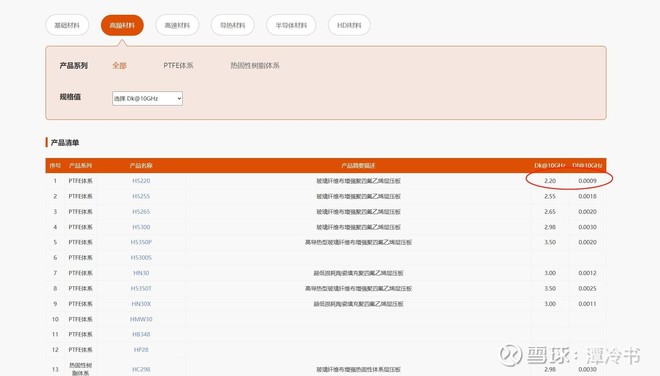Click Dk value 3.00 in HN30 row

550,273
